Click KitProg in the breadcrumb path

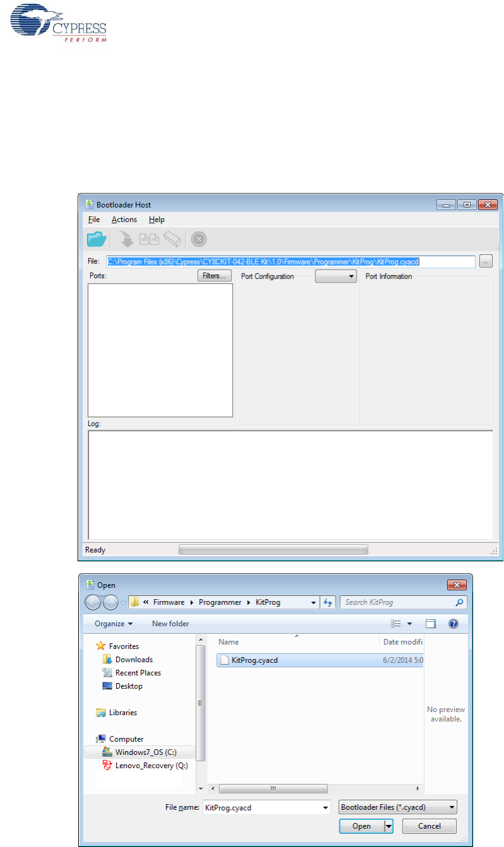(268, 602)
